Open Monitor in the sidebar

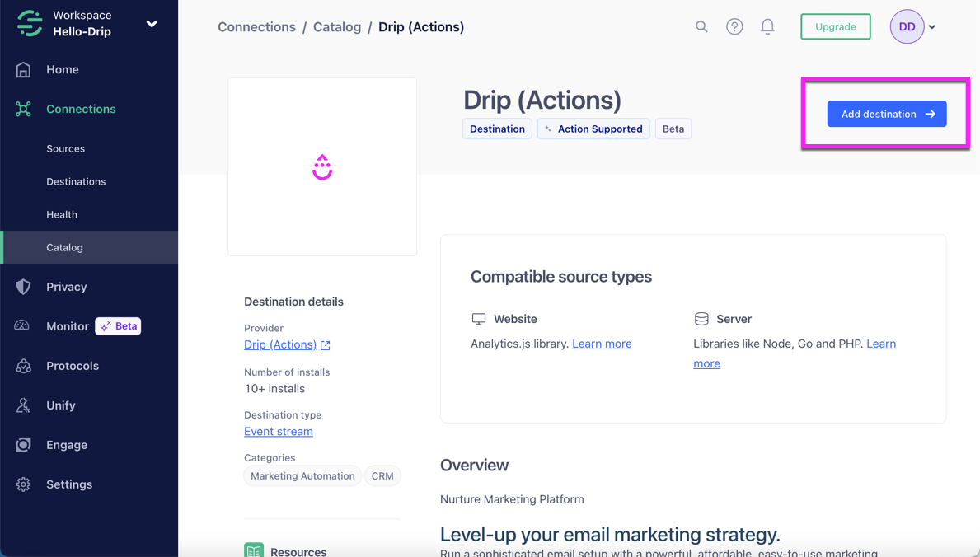click(68, 326)
